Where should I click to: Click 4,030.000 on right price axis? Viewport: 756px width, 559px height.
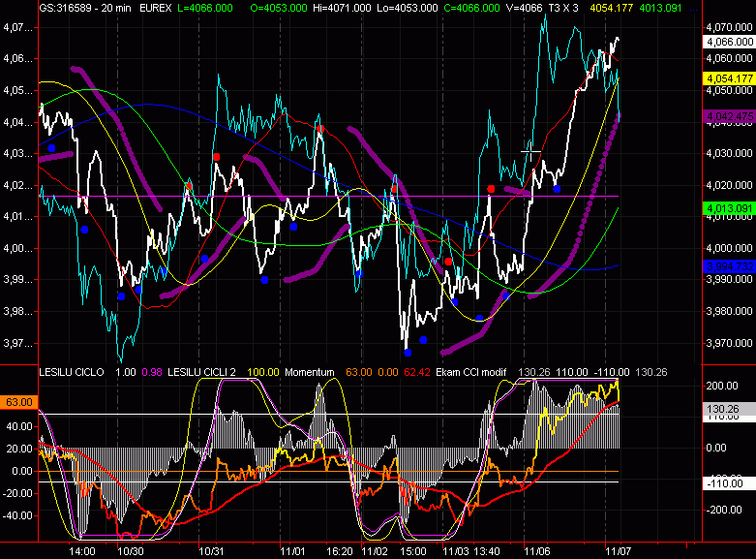click(730, 153)
